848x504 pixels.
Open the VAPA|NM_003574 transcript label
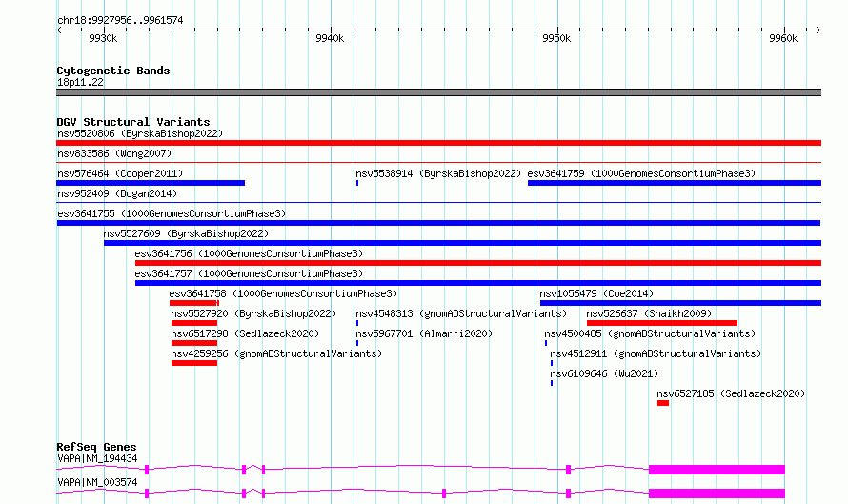coord(97,482)
